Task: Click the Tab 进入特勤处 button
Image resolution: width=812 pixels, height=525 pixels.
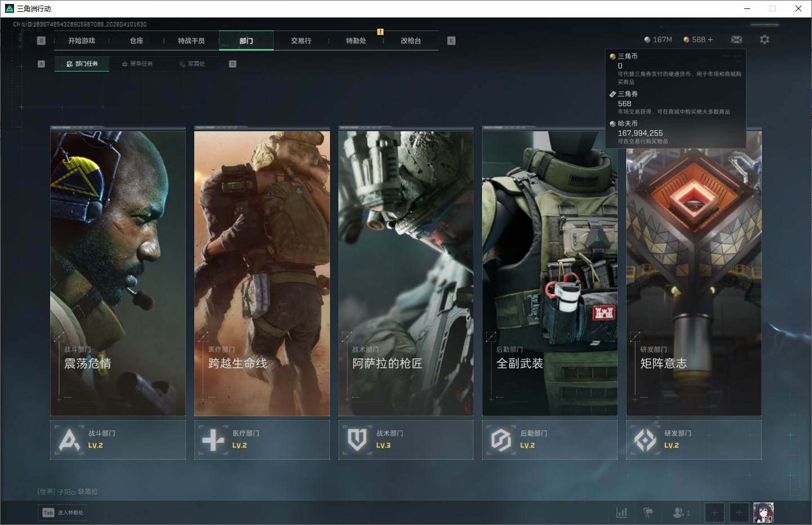Action: [x=64, y=513]
